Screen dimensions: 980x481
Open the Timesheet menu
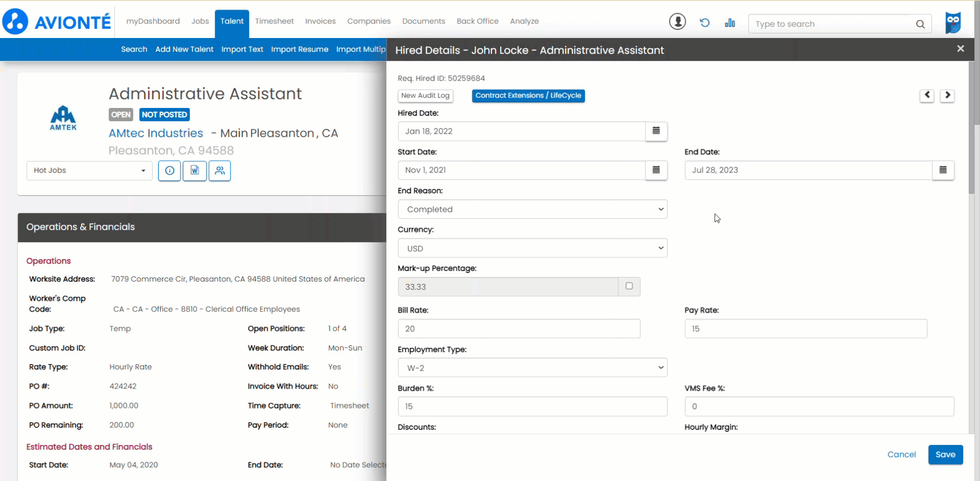tap(274, 21)
